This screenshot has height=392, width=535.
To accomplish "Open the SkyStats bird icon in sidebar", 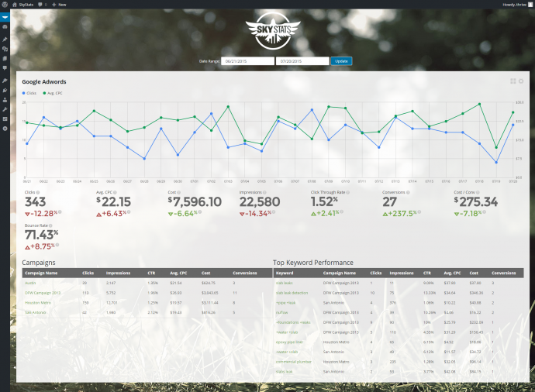I will [5, 17].
